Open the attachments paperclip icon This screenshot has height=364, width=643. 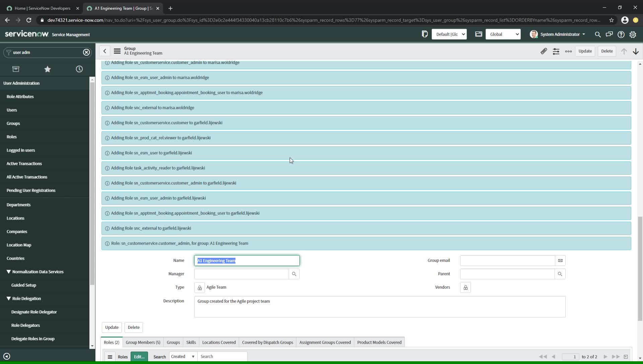544,51
